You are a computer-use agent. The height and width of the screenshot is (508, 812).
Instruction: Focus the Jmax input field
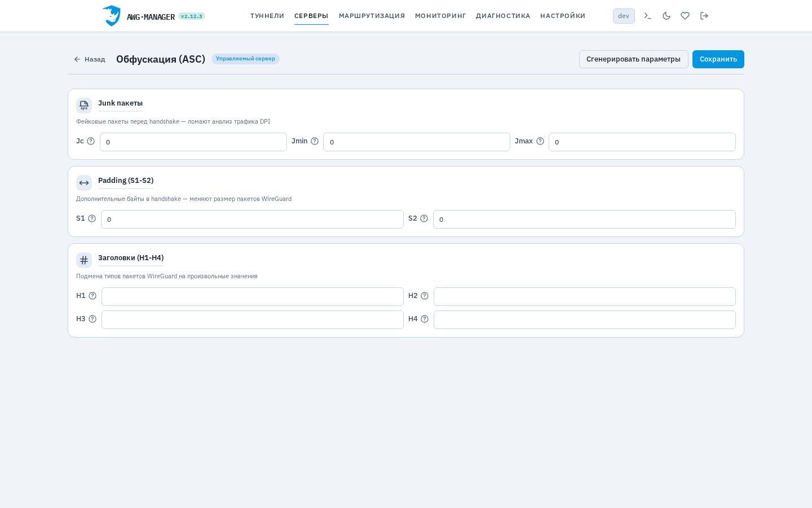pyautogui.click(x=642, y=142)
